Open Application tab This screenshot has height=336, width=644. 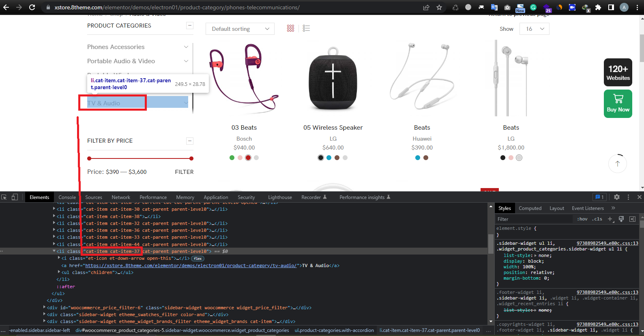216,197
